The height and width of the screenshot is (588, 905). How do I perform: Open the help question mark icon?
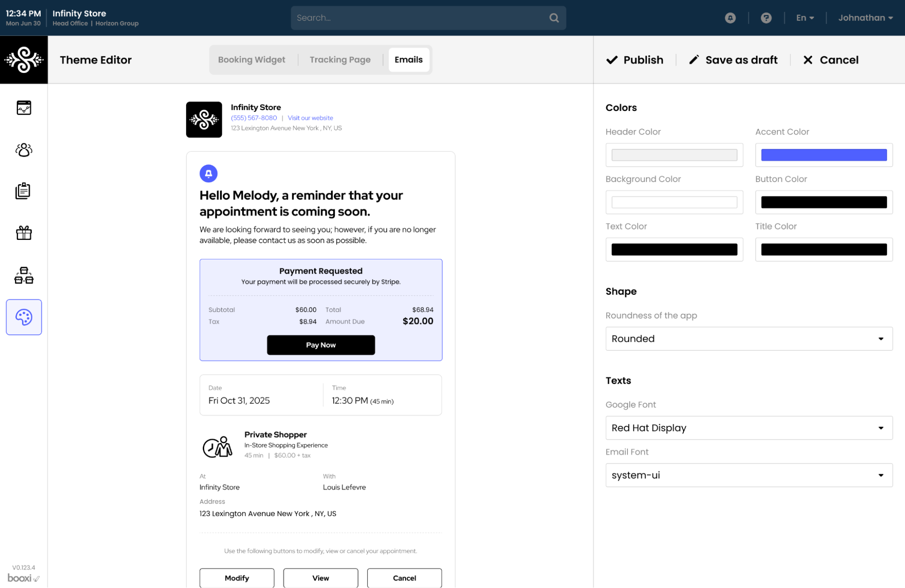click(x=766, y=18)
